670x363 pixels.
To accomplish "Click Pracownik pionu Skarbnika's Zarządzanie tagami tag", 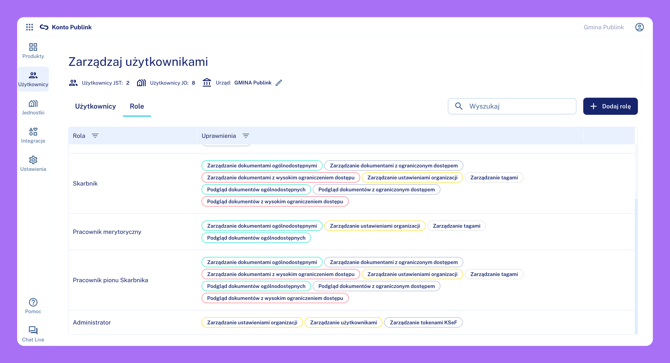I will 494,274.
